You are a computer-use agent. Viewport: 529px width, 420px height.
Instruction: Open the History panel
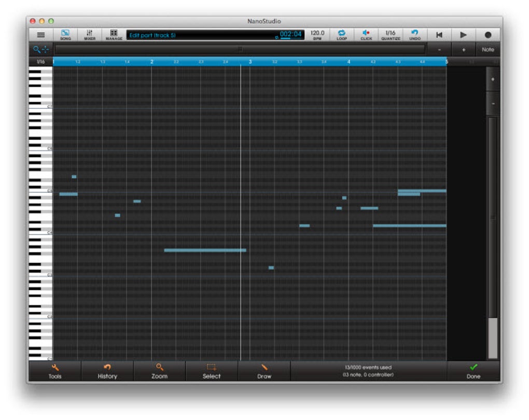107,371
